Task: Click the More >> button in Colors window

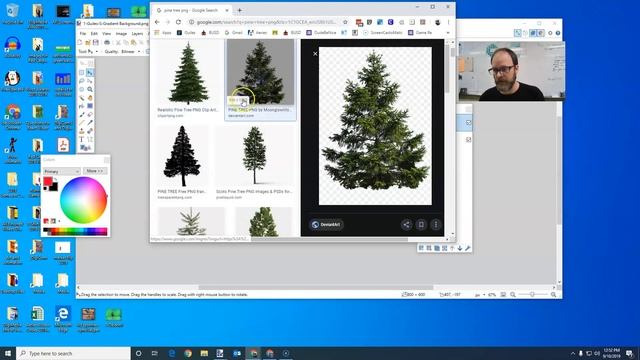Action: pos(95,171)
